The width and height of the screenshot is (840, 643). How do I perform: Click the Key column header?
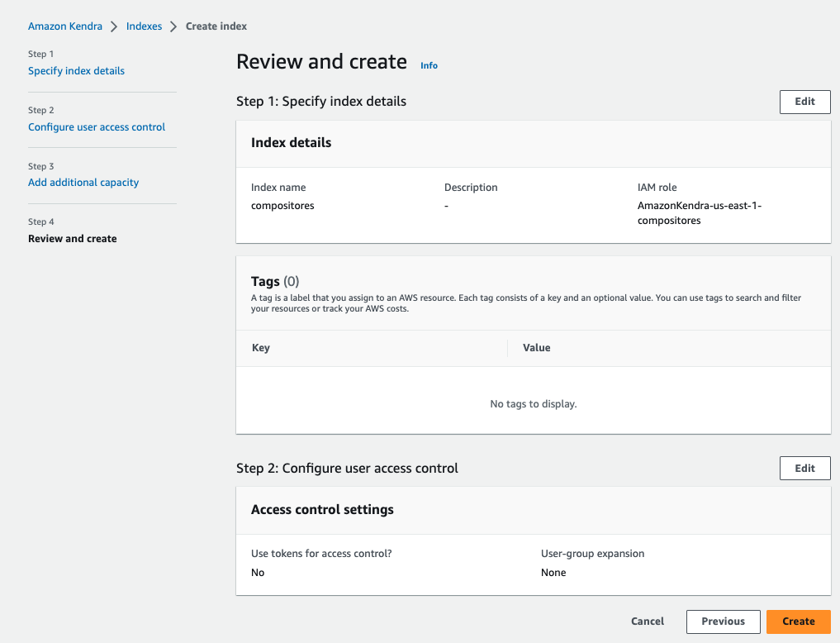(x=261, y=348)
